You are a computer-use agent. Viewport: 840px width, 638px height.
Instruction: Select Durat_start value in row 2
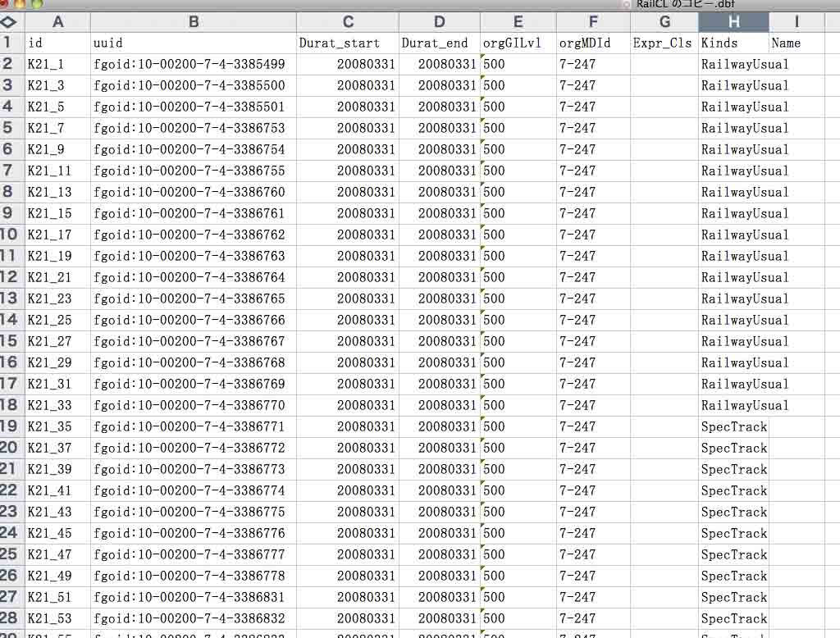pos(348,64)
